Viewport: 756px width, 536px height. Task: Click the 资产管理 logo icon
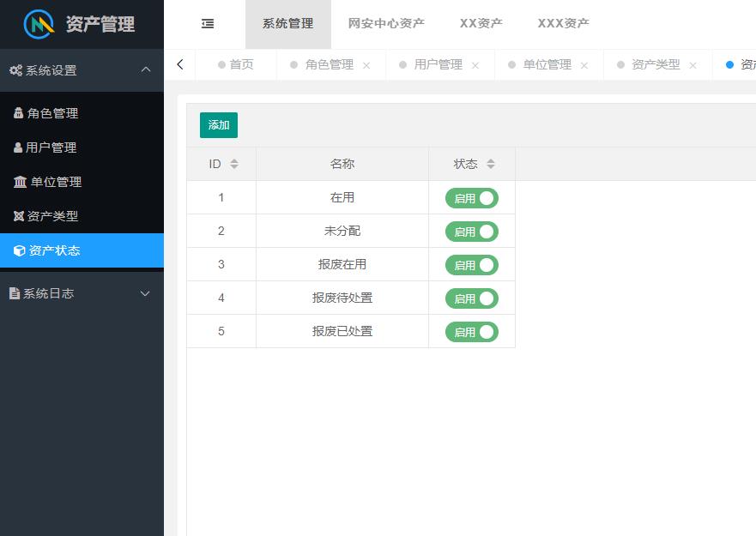[x=39, y=24]
